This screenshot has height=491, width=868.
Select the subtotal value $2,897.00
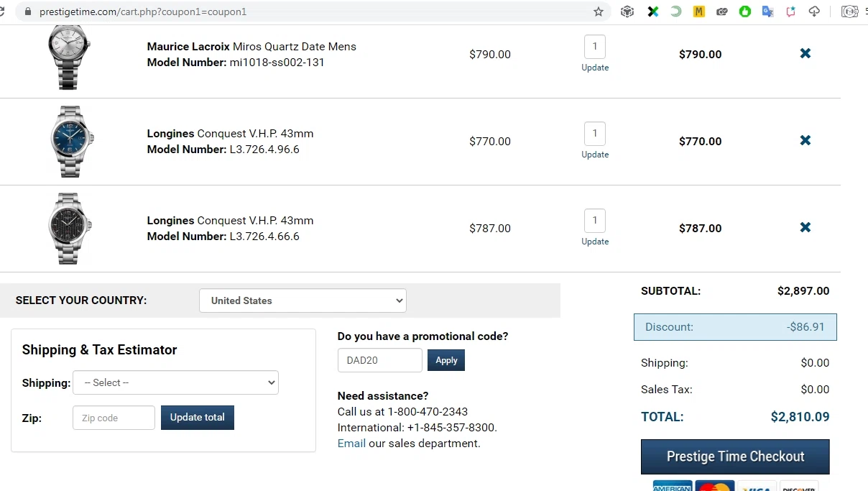pos(803,291)
